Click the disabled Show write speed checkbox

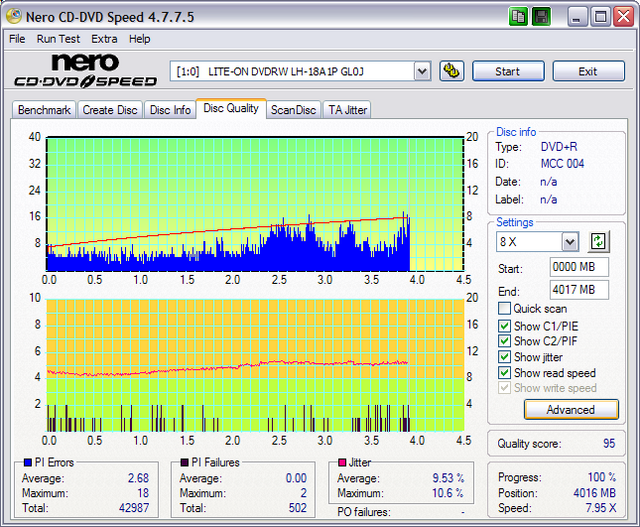pos(504,388)
